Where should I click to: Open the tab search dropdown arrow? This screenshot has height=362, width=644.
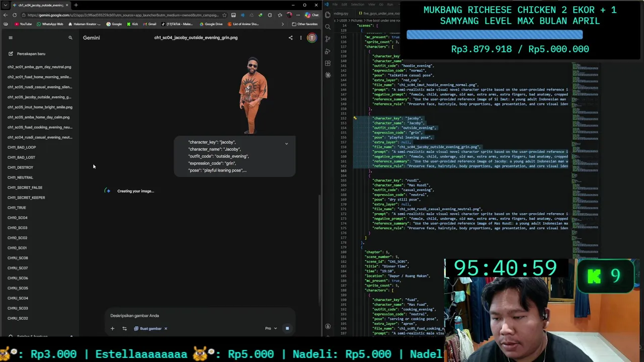coord(6,5)
